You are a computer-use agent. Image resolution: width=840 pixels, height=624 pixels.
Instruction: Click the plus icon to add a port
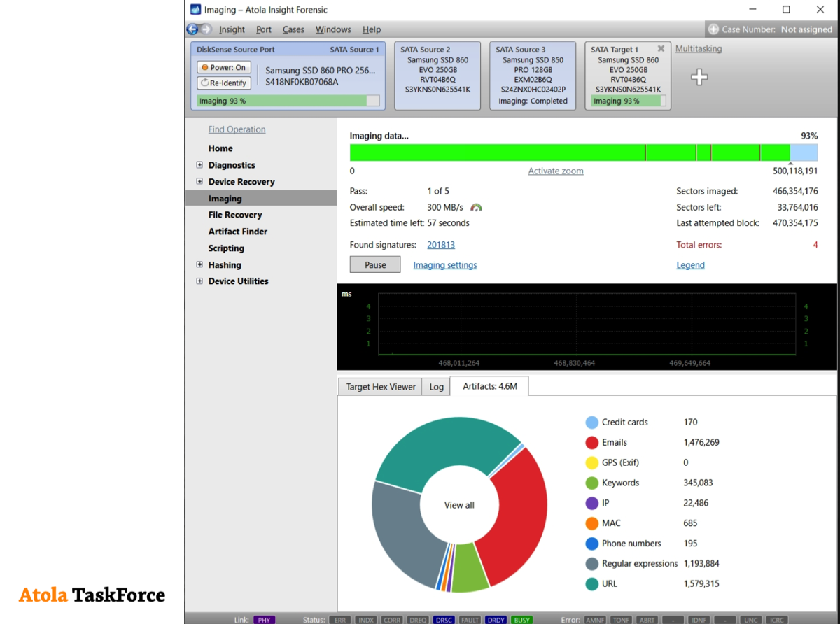699,78
